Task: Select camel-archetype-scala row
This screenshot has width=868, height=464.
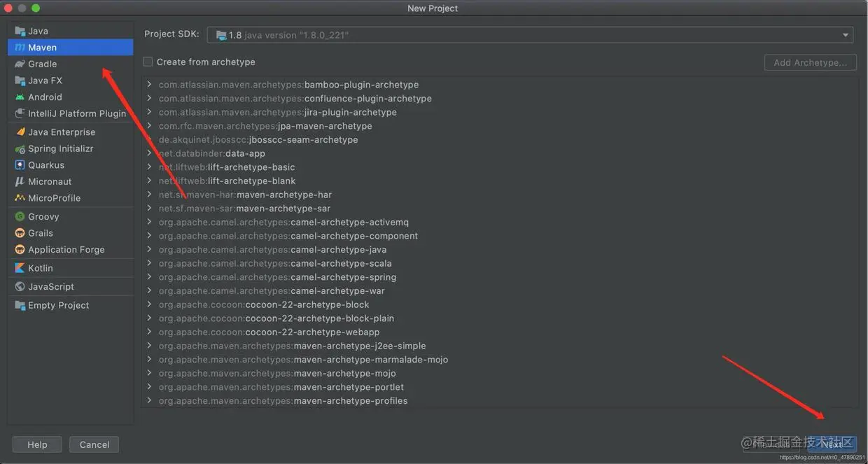Action: (x=500, y=264)
